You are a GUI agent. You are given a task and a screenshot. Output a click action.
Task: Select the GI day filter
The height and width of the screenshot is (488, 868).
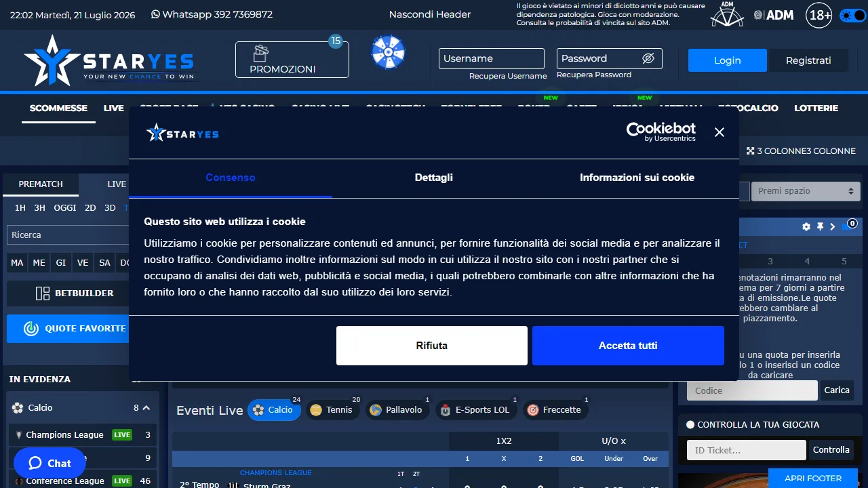click(x=61, y=263)
